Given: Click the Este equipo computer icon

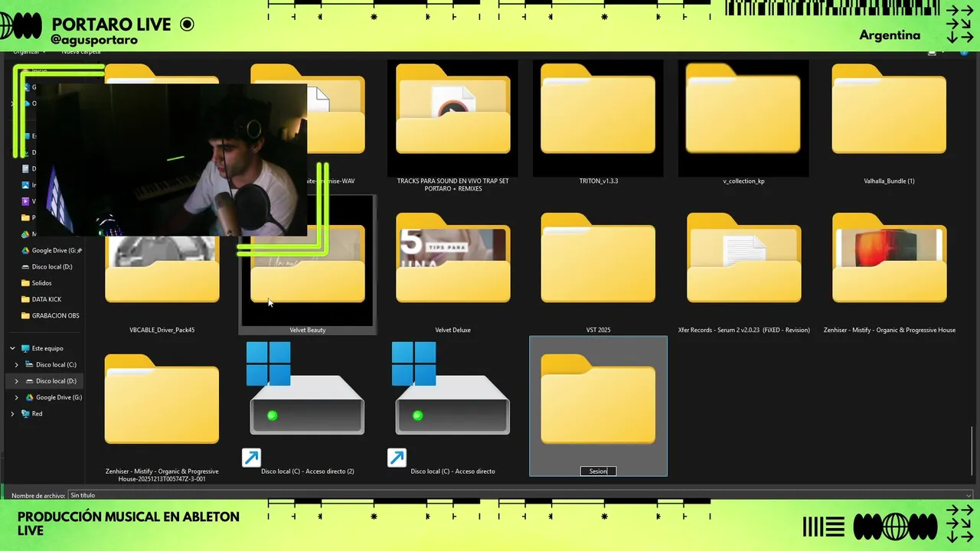Looking at the screenshot, I should coord(25,348).
